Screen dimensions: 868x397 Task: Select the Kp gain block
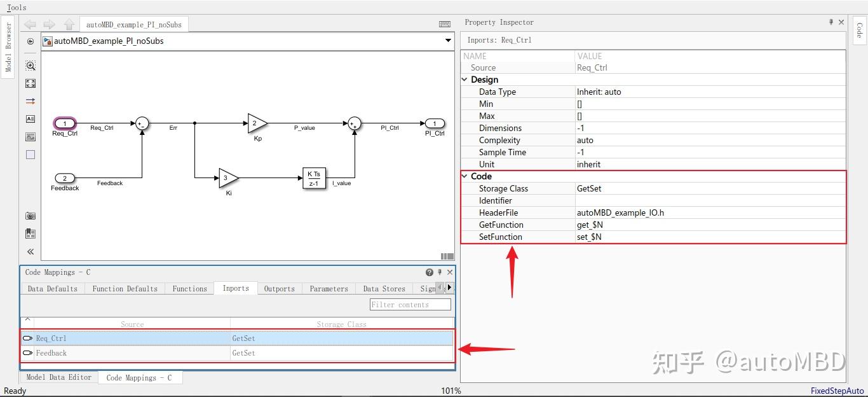tap(257, 123)
